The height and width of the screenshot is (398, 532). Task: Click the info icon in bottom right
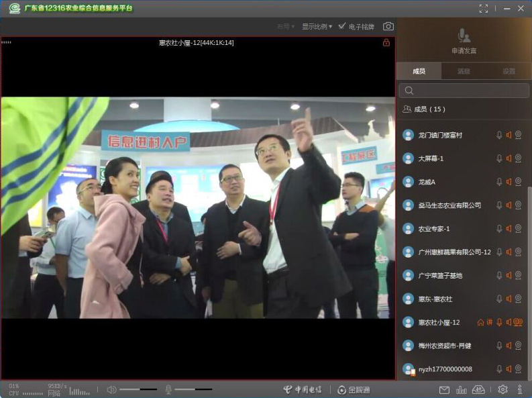(520, 389)
